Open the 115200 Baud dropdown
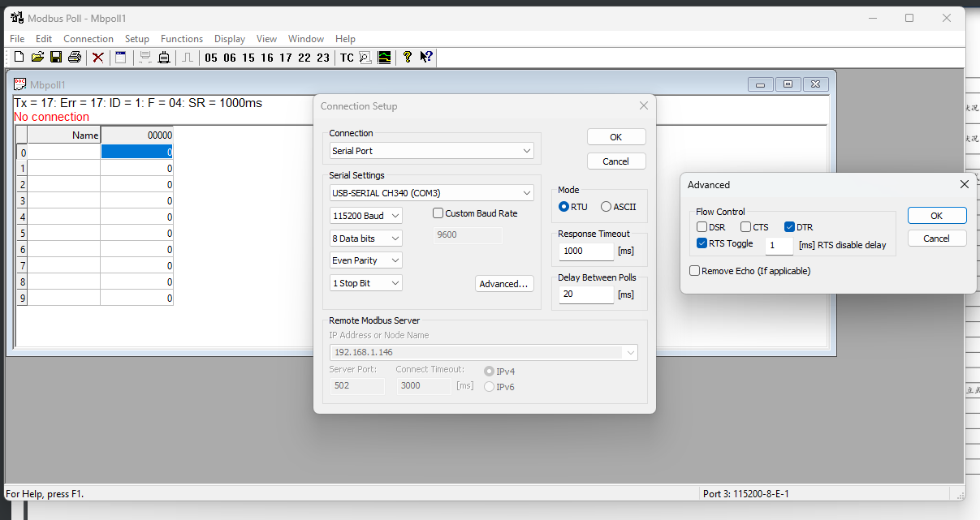This screenshot has width=980, height=520. 365,216
